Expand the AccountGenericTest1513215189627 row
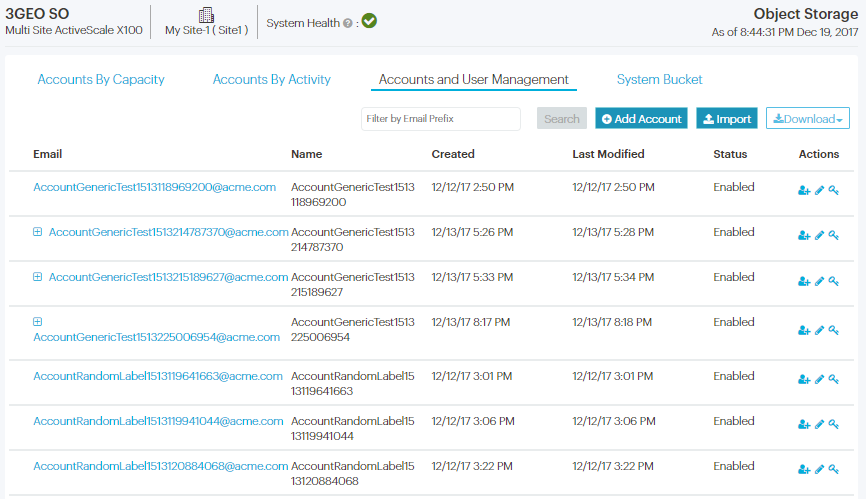Image resolution: width=866 pixels, height=499 pixels. tap(38, 277)
